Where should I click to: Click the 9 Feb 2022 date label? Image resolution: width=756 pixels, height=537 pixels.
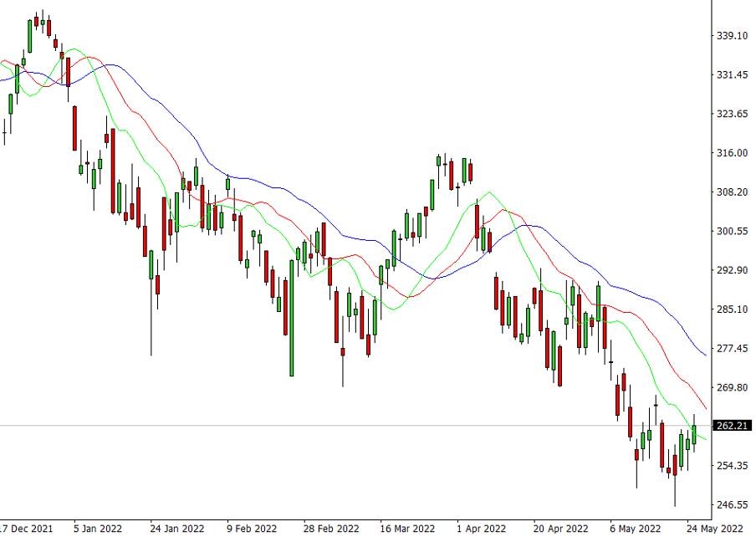(252, 528)
